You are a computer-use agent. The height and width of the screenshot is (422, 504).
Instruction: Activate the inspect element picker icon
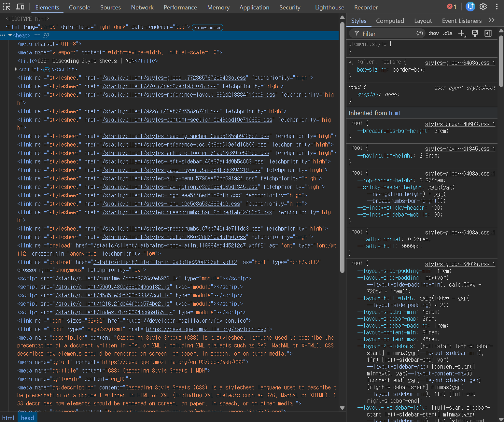pos(7,7)
